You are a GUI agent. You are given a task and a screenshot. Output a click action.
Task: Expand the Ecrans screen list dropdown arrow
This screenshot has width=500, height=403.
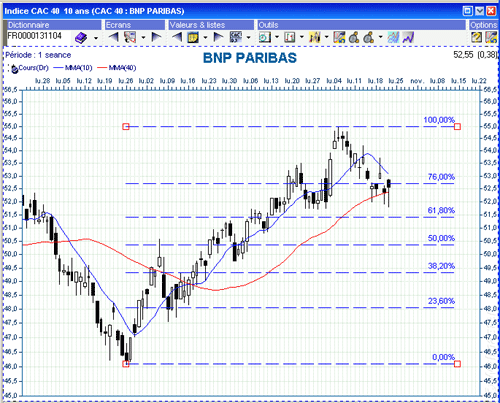tap(143, 38)
